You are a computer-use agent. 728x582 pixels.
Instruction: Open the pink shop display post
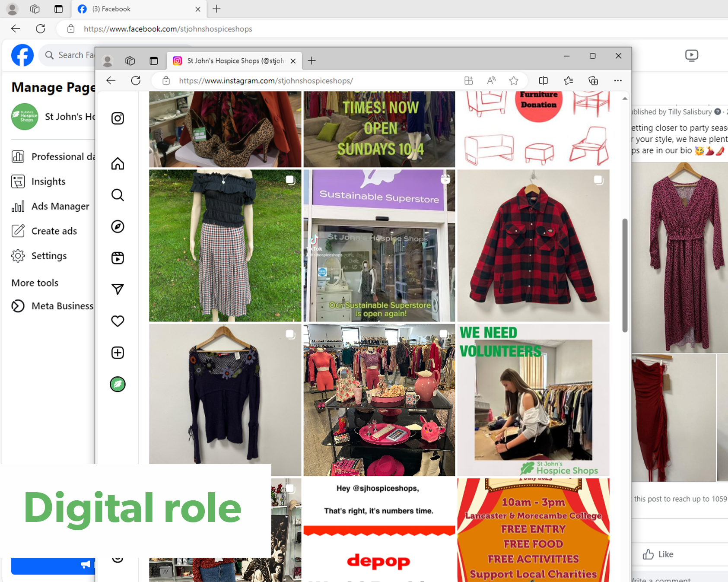[x=379, y=400]
